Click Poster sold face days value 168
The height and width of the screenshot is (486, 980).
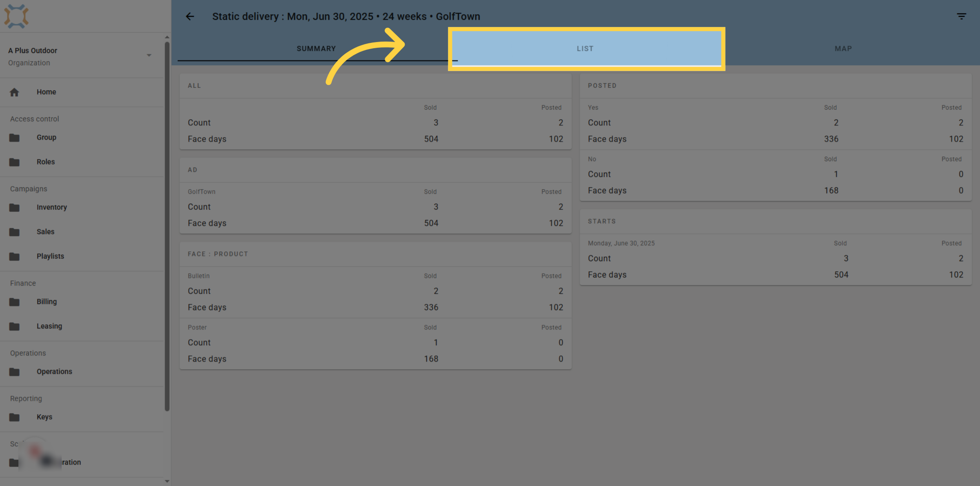(431, 359)
